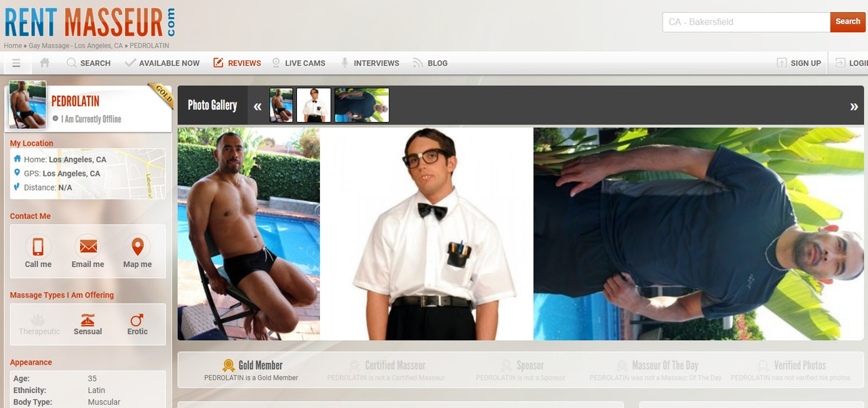
Task: Click the Sensual massage type icon
Action: pos(87,320)
